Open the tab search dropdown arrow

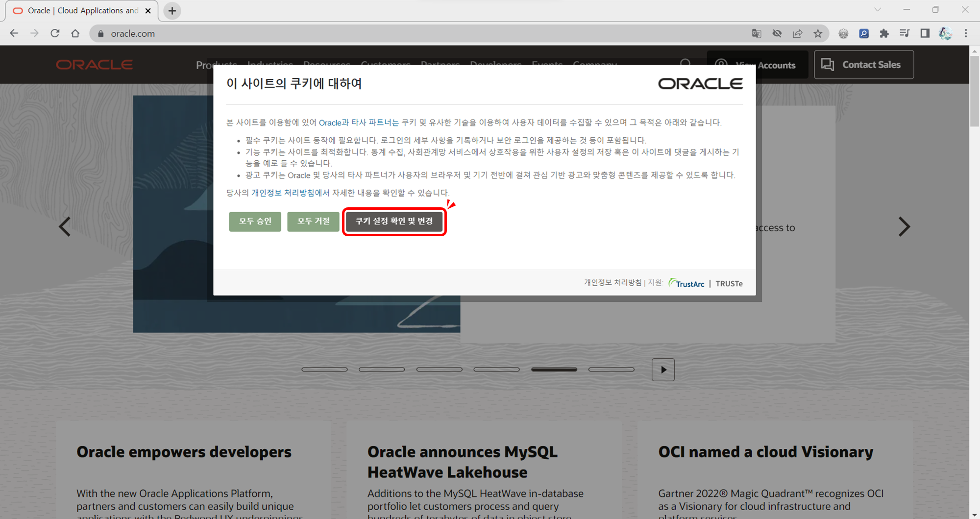[x=878, y=10]
